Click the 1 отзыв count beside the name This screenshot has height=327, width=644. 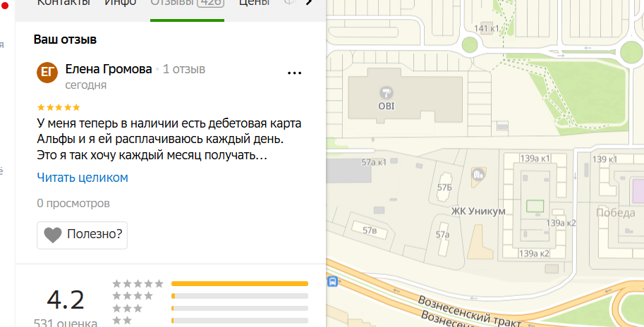point(184,69)
